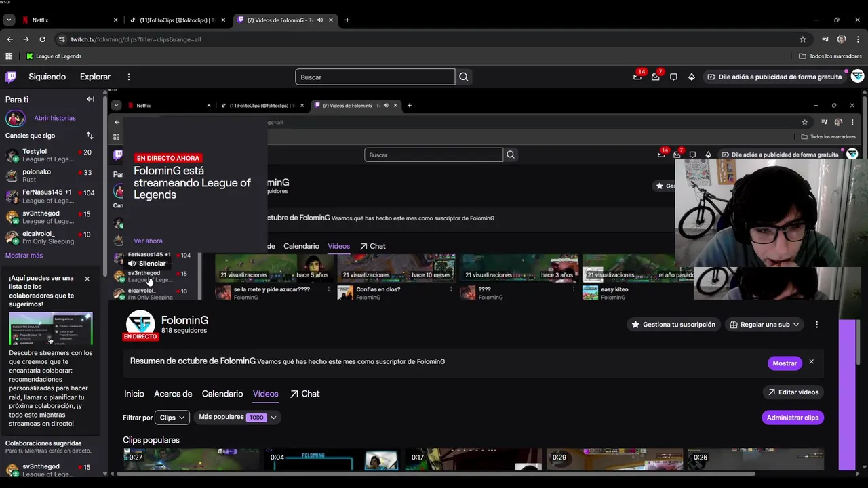Click the address bar URL
This screenshot has height=488, width=868.
[136, 39]
